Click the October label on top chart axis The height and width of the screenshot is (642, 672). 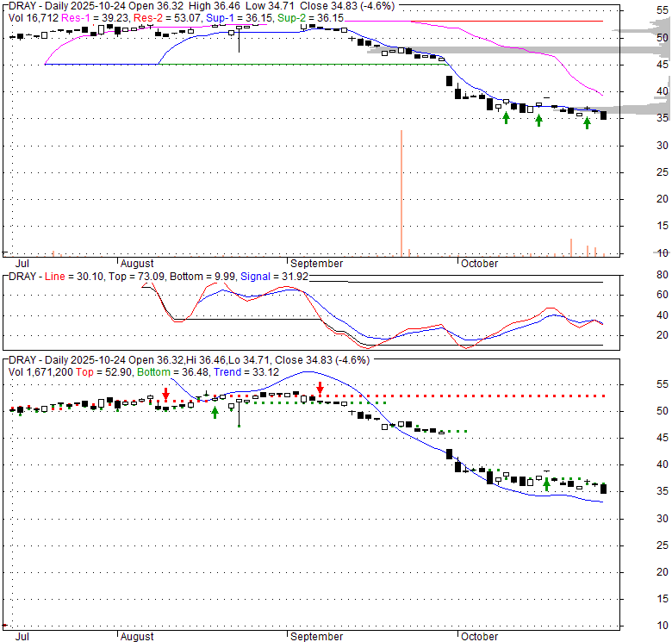479,264
